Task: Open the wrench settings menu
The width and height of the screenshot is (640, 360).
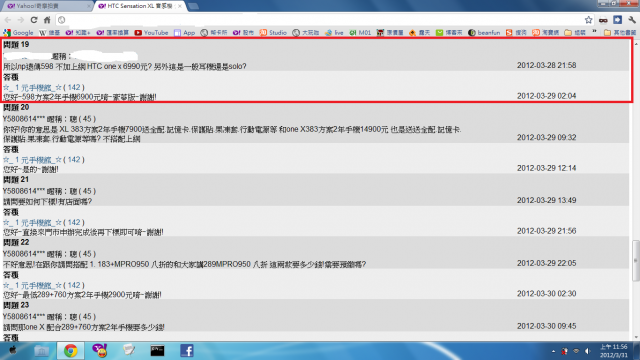Action: (x=632, y=20)
